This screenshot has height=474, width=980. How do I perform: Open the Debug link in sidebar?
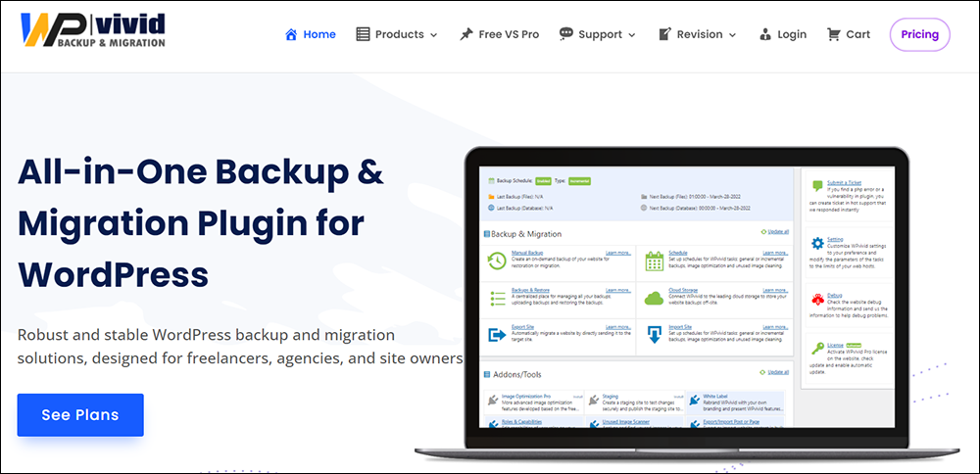[x=834, y=295]
